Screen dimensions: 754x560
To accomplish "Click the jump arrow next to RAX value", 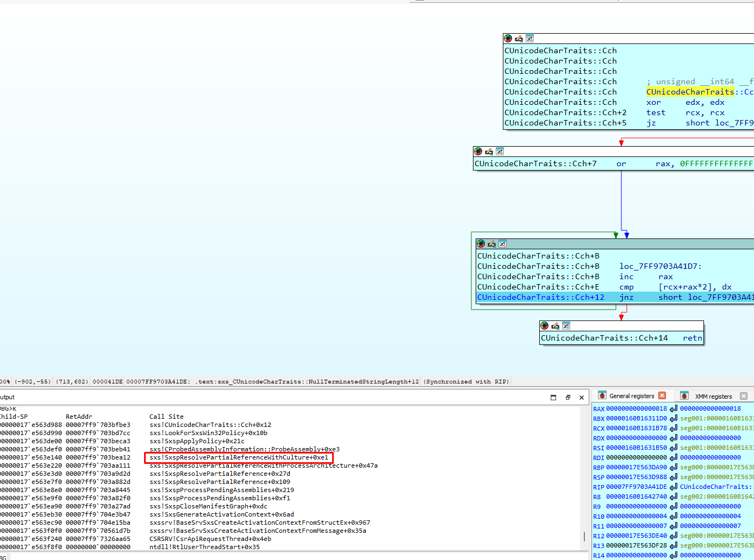I will pos(674,408).
